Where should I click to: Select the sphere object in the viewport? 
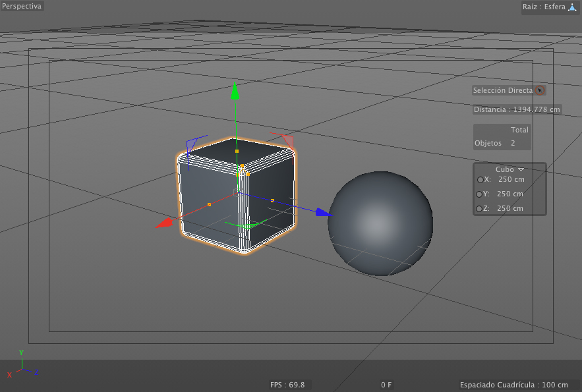tap(380, 224)
